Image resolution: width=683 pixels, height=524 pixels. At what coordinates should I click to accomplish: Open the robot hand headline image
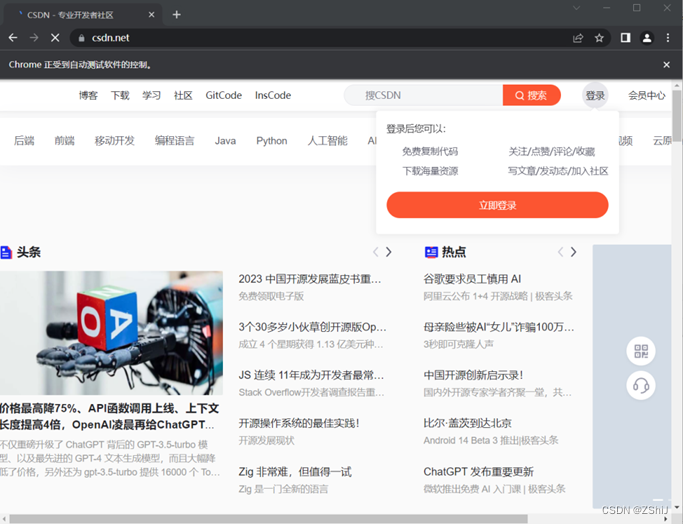tap(111, 333)
